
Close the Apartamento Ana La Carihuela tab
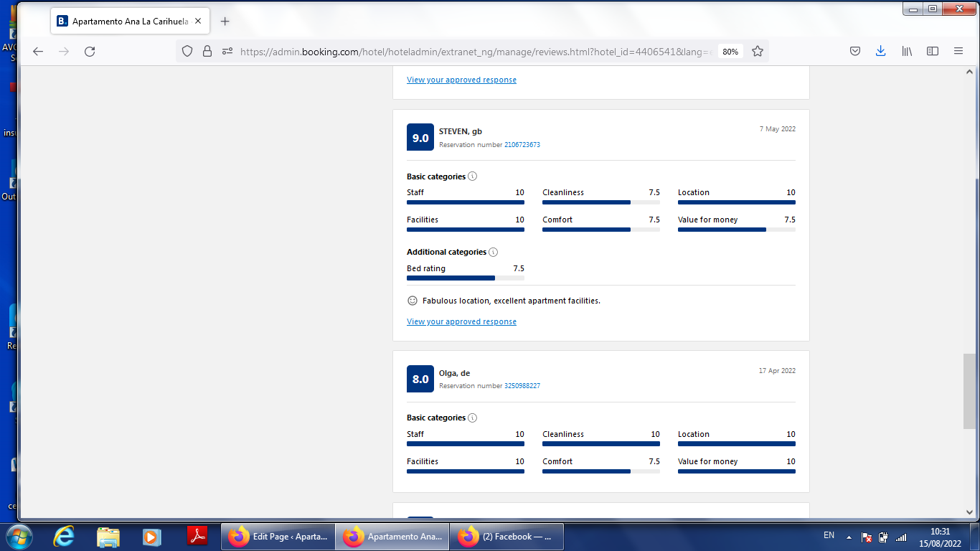pyautogui.click(x=198, y=22)
